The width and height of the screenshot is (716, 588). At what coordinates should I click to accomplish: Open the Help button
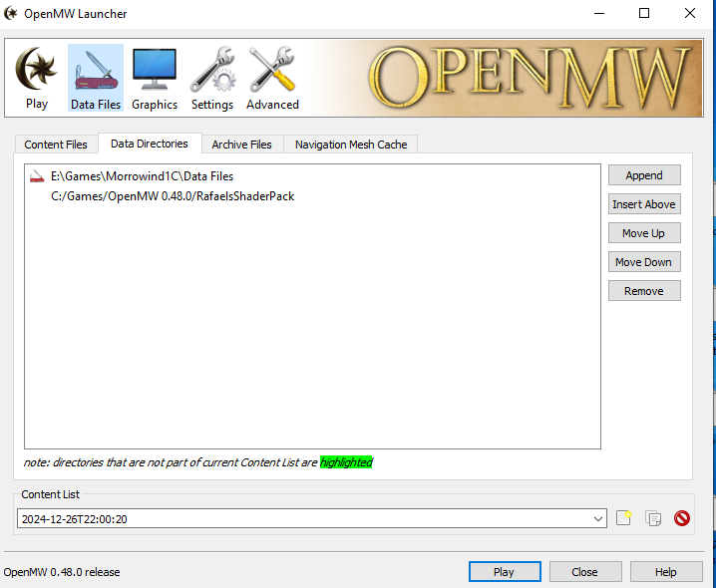pos(666,572)
